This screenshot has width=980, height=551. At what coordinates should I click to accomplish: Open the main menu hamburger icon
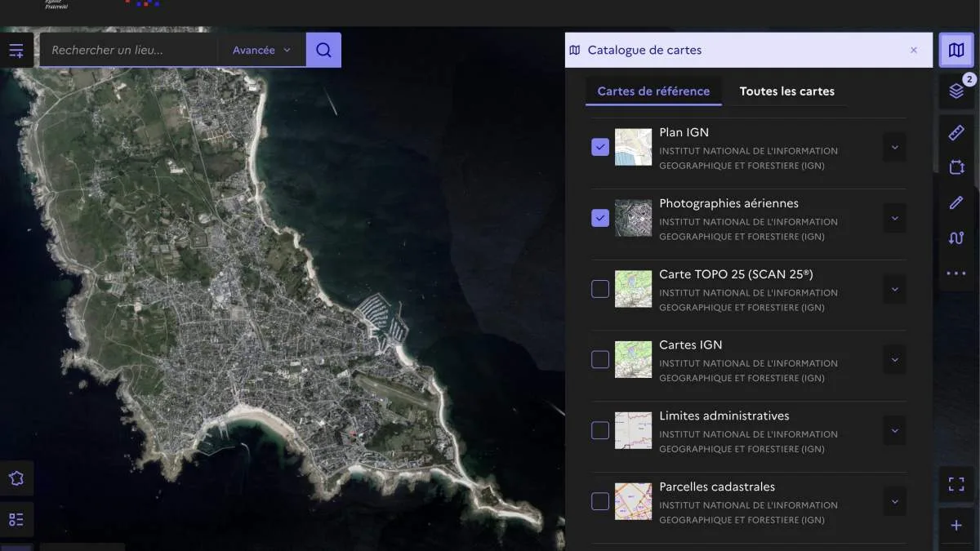(16, 50)
